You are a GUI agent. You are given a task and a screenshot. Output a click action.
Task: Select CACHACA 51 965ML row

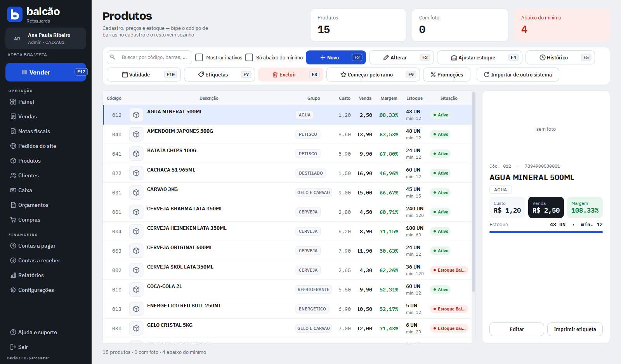[x=287, y=173]
